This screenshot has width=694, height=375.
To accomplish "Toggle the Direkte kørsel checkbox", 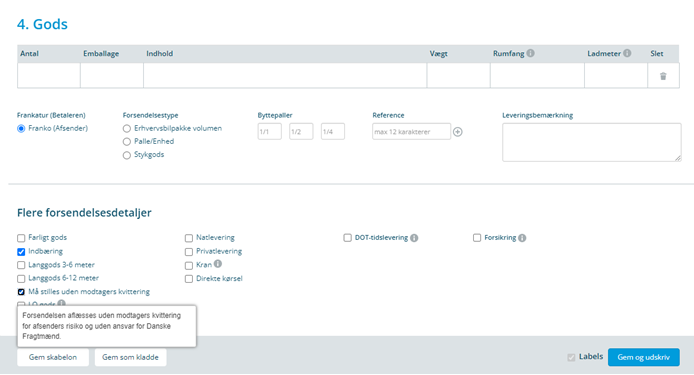I will [x=189, y=278].
